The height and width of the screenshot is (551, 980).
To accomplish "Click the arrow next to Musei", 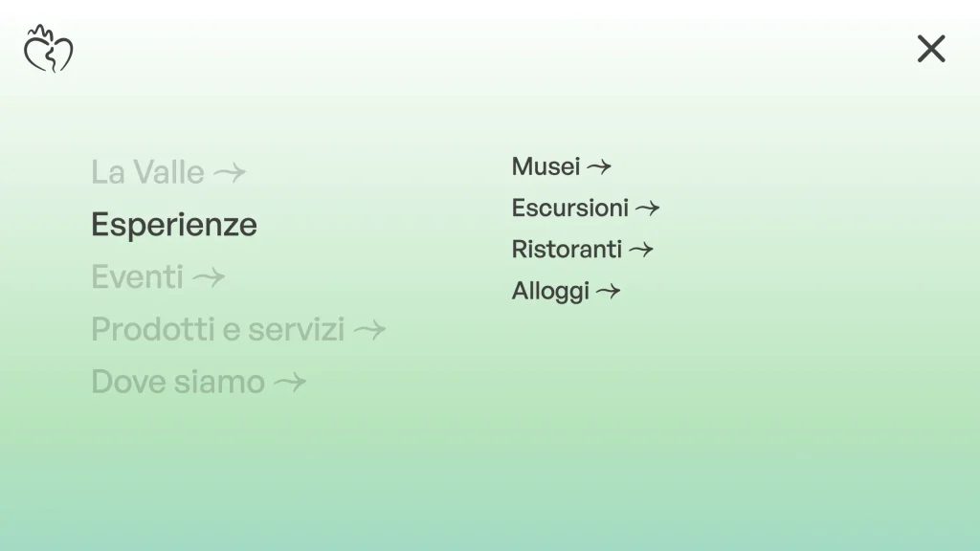I will coord(599,166).
